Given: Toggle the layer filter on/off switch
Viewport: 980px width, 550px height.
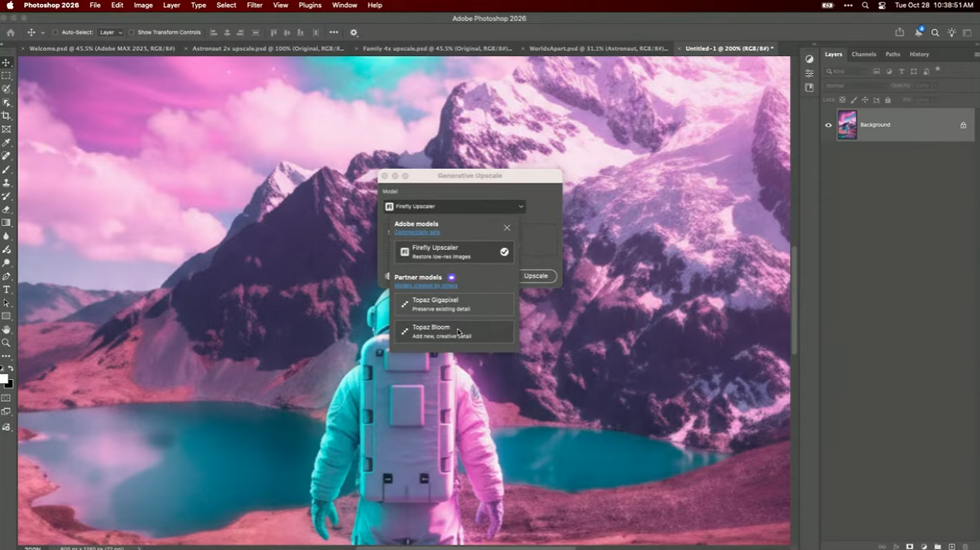Looking at the screenshot, I should (x=938, y=70).
